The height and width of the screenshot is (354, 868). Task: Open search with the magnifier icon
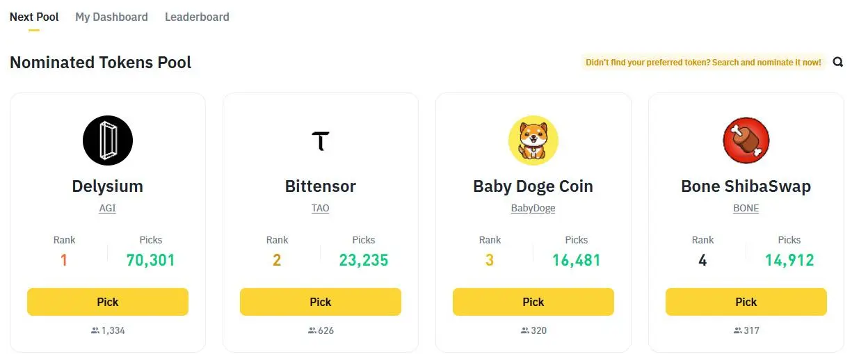pyautogui.click(x=838, y=62)
